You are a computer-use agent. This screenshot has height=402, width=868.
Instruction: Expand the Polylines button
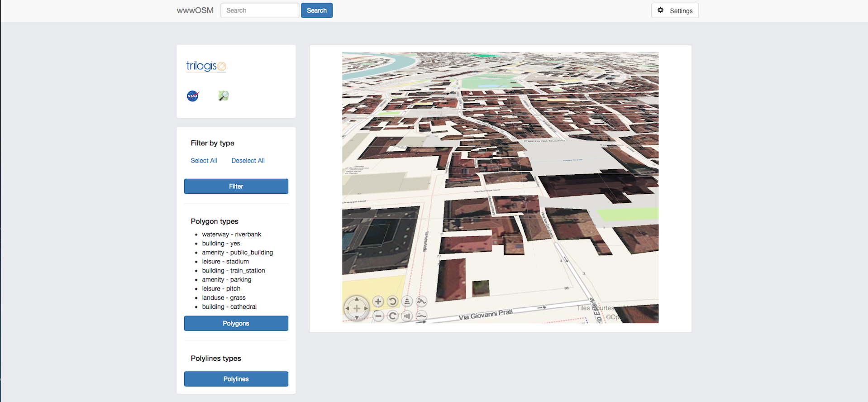[236, 379]
